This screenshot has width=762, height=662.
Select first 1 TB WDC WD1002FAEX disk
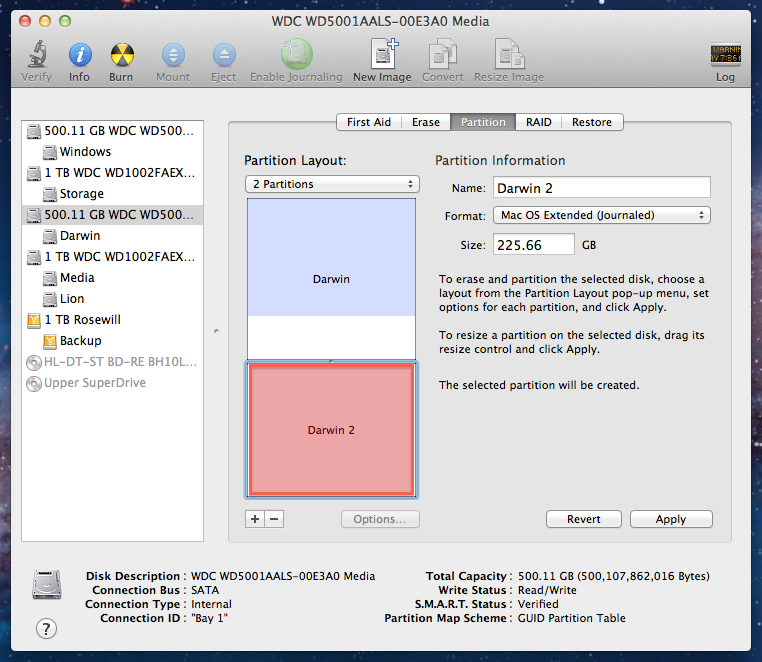[112, 173]
